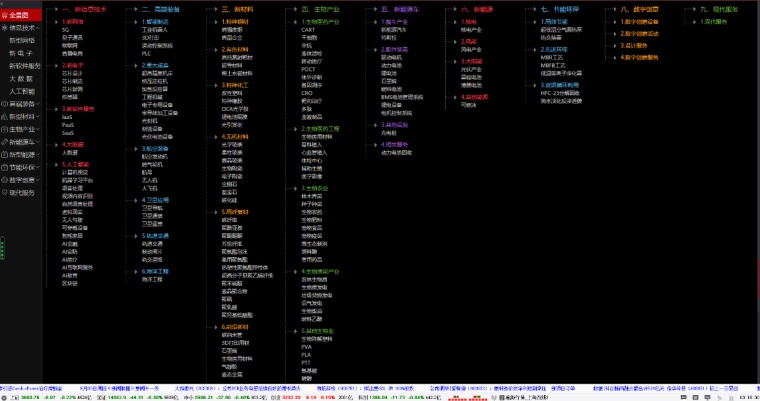Select 无人机 under 航空装备
This screenshot has width=760, height=401.
click(149, 180)
